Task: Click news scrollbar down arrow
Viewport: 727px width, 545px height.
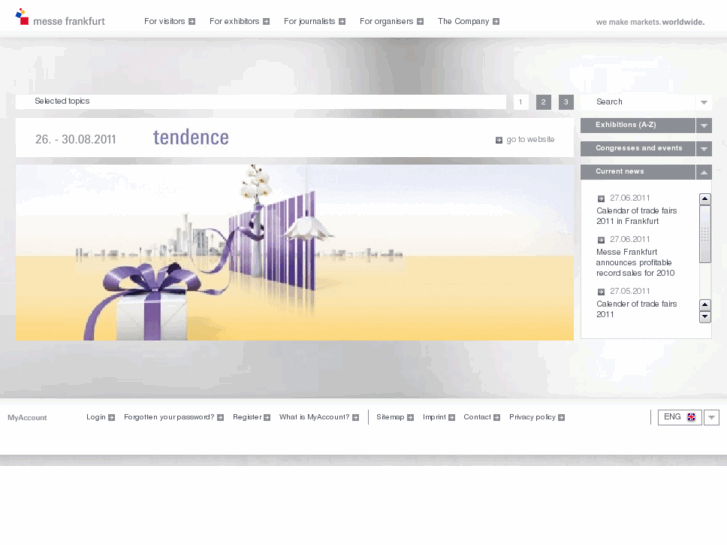Action: (x=705, y=317)
